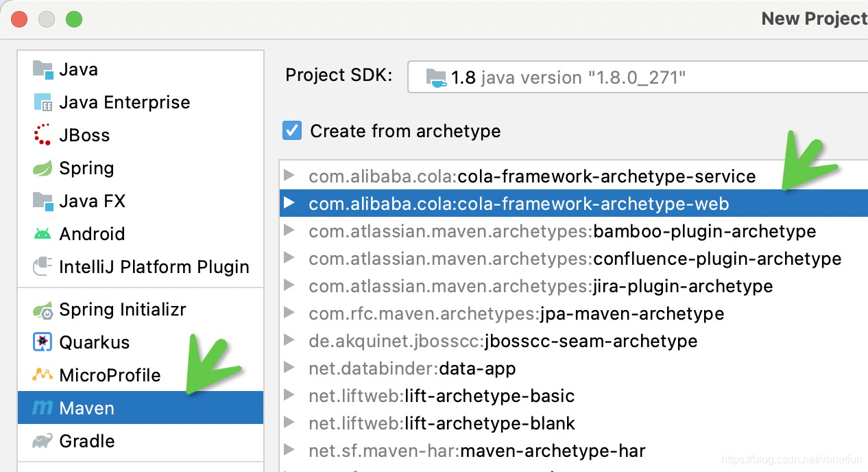Viewport: 868px width, 472px height.
Task: Select the green Spring leaf icon
Action: [43, 168]
